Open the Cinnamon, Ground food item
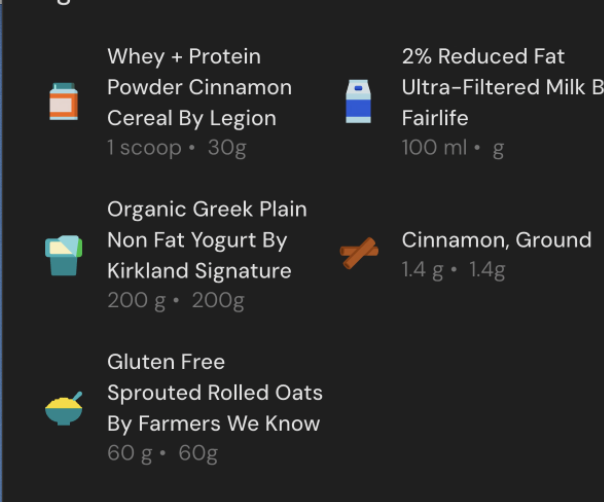This screenshot has width=604, height=502. pyautogui.click(x=496, y=240)
